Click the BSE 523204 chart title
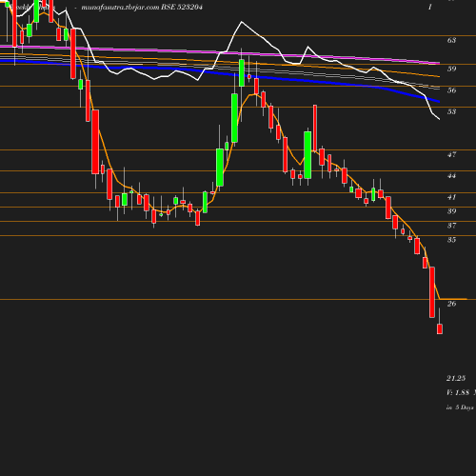The image size is (476, 476). tap(182, 7)
